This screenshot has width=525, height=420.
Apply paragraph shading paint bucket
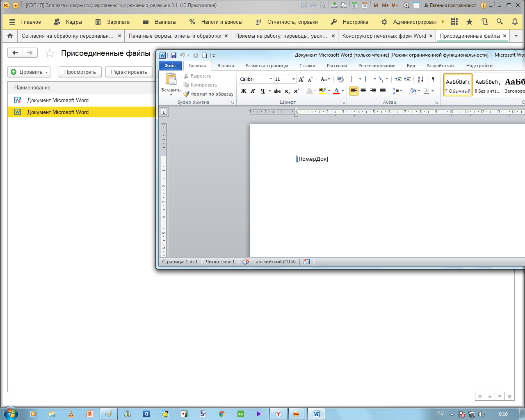(413, 91)
